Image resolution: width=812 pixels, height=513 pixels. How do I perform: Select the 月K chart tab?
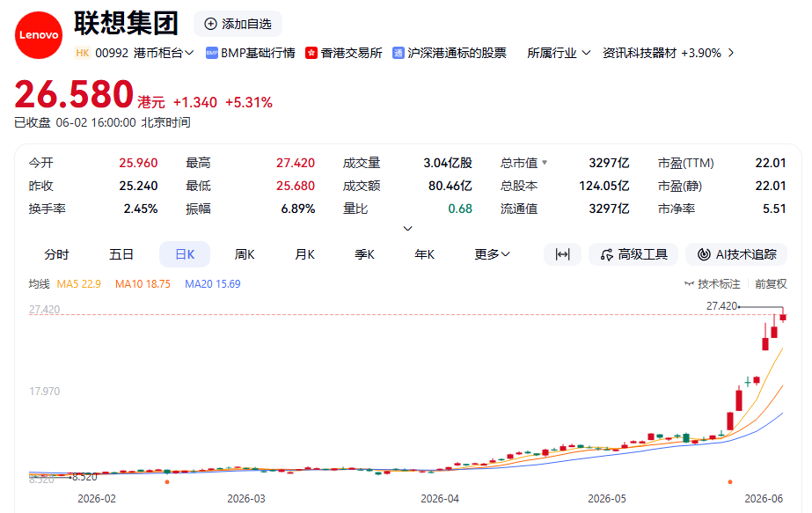tap(304, 254)
